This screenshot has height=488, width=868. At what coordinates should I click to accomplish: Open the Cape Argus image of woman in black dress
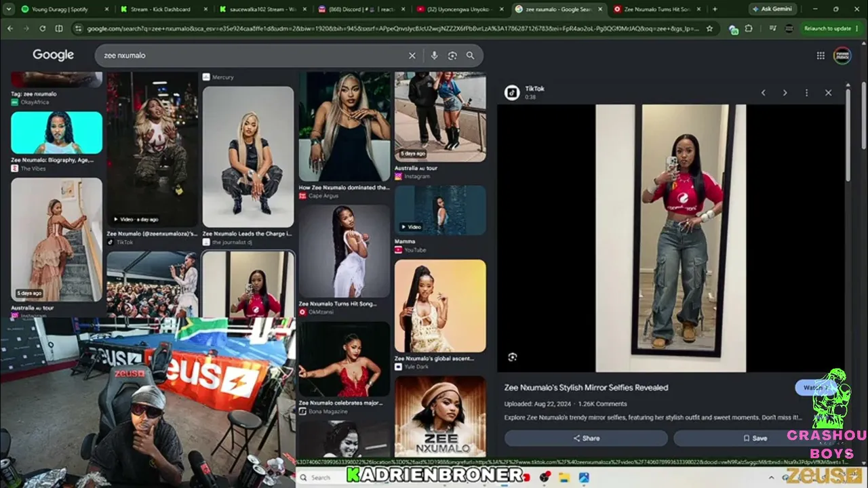344,127
